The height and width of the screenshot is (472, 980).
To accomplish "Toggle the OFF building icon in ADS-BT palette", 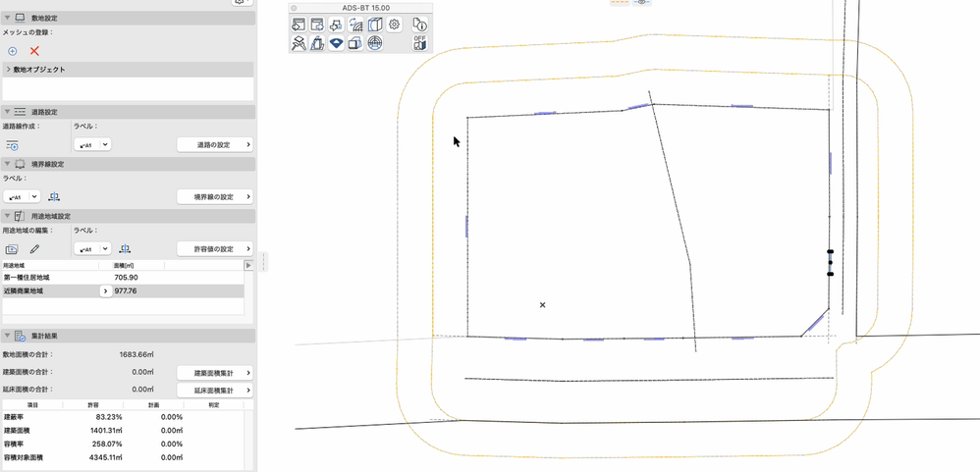I will pos(420,43).
